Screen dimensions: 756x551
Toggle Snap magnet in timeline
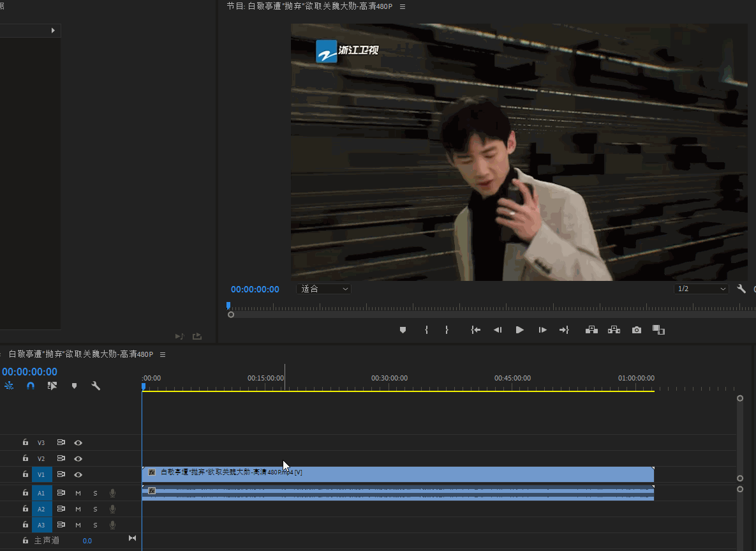coord(31,386)
